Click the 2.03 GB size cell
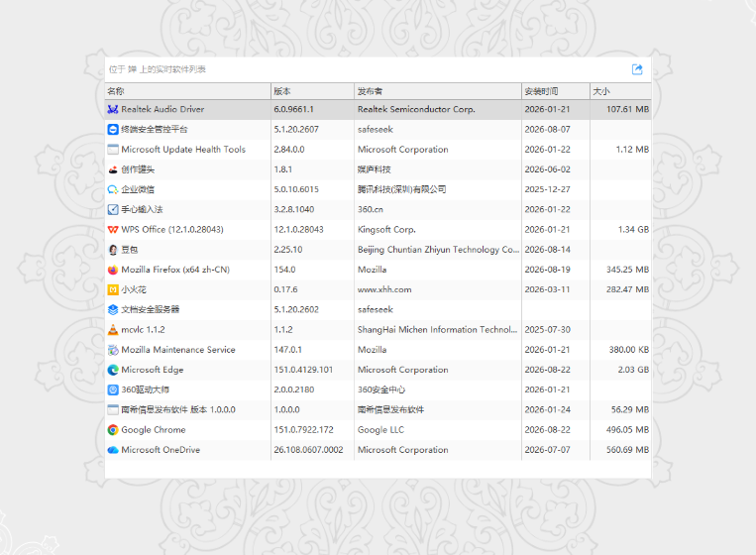This screenshot has height=555, width=756. click(633, 370)
